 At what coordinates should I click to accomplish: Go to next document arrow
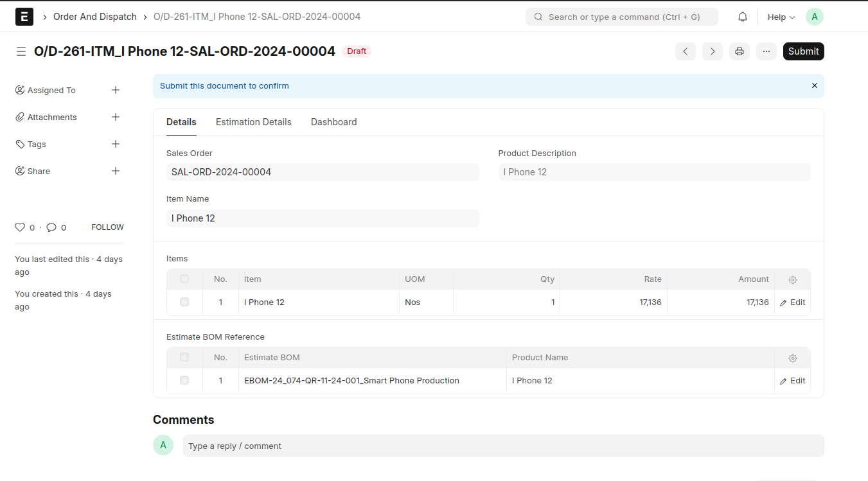tap(713, 51)
